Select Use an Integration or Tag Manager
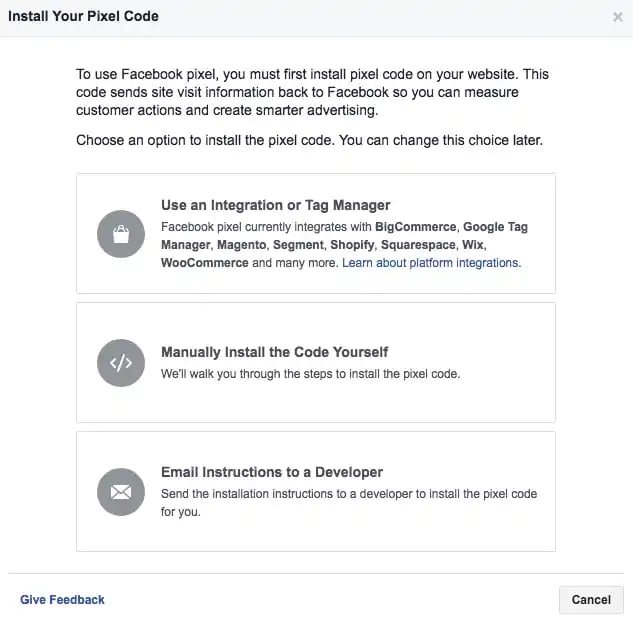This screenshot has width=633, height=623. [x=275, y=206]
